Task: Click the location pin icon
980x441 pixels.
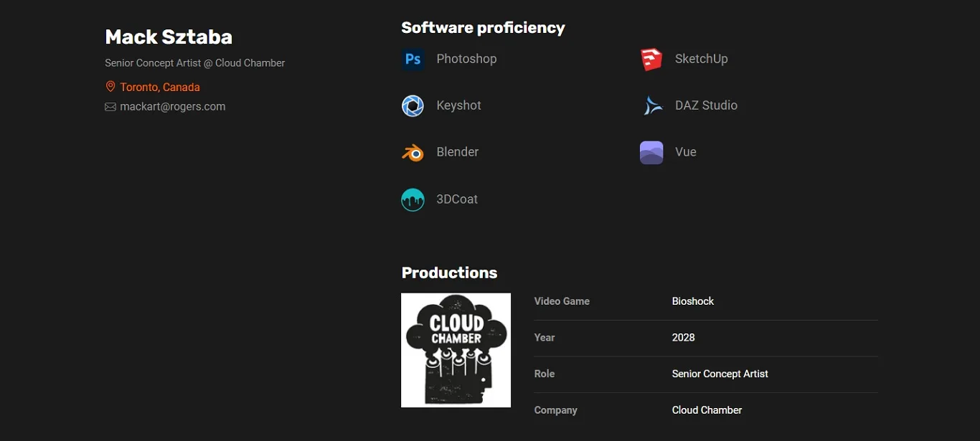Action: coord(110,87)
